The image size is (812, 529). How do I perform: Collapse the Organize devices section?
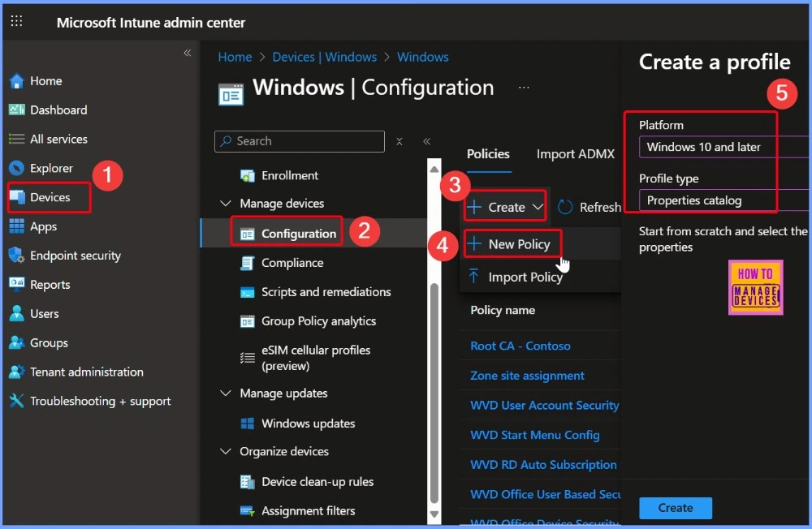coord(226,451)
